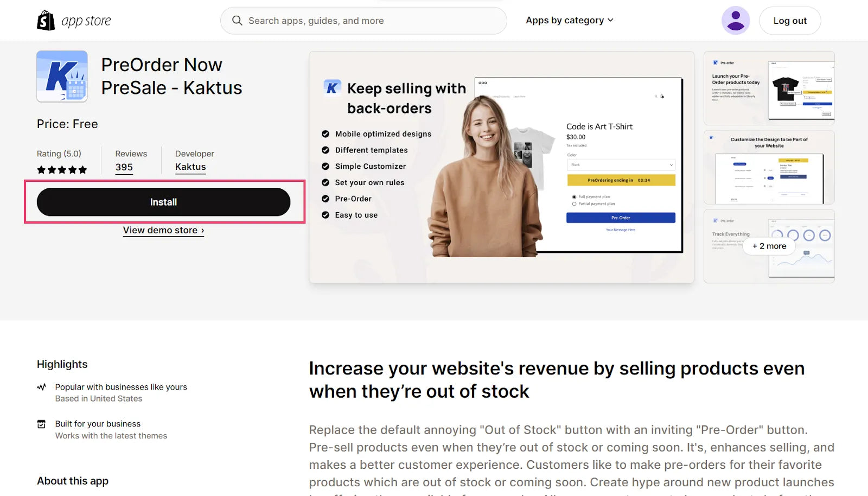The image size is (868, 496).
Task: Open the main Keep selling with back-orders screenshot
Action: pyautogui.click(x=501, y=167)
